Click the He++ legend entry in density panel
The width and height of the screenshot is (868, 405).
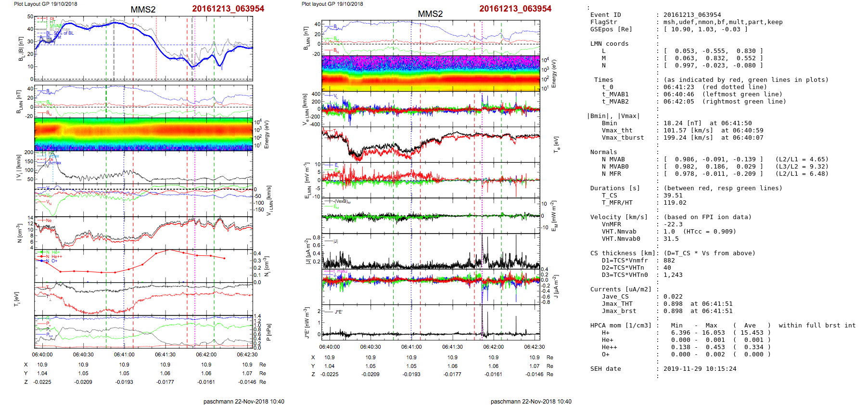57,257
